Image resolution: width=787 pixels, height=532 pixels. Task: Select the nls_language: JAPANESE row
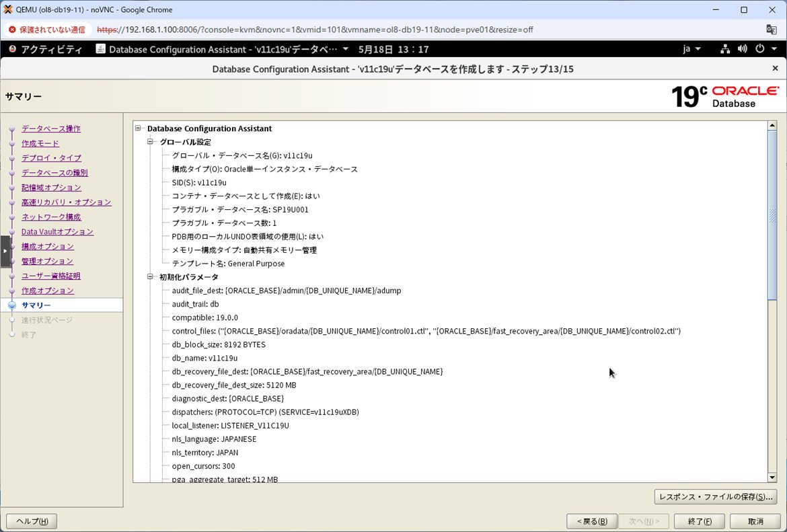coord(215,439)
